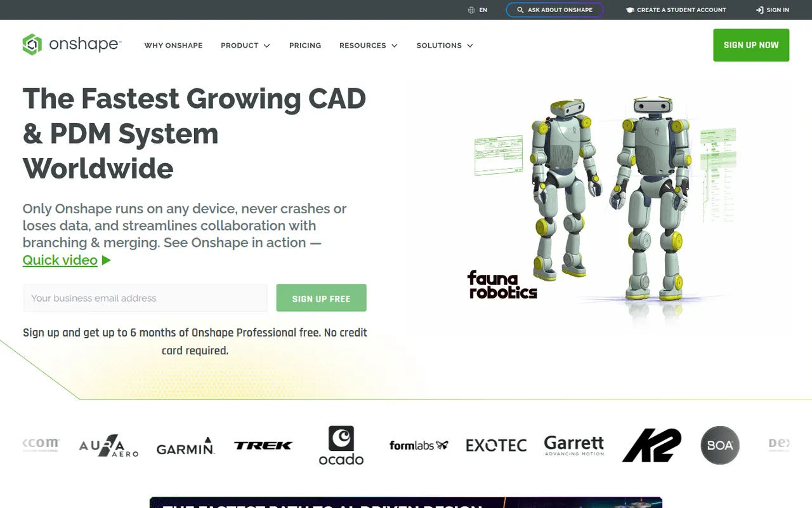Open the Resources menu label
Screen dimensions: 812x508
click(363, 46)
